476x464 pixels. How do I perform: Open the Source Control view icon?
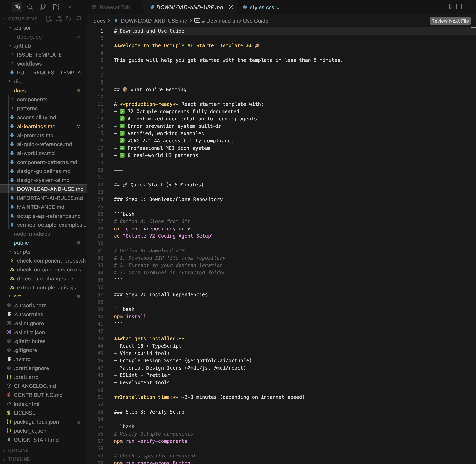point(43,7)
